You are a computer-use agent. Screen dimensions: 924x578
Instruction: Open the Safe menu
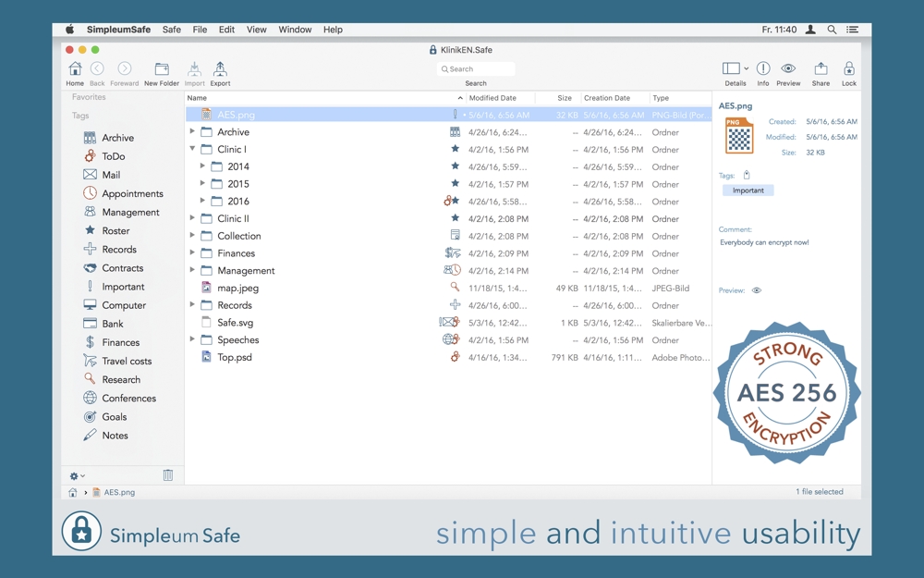[172, 30]
